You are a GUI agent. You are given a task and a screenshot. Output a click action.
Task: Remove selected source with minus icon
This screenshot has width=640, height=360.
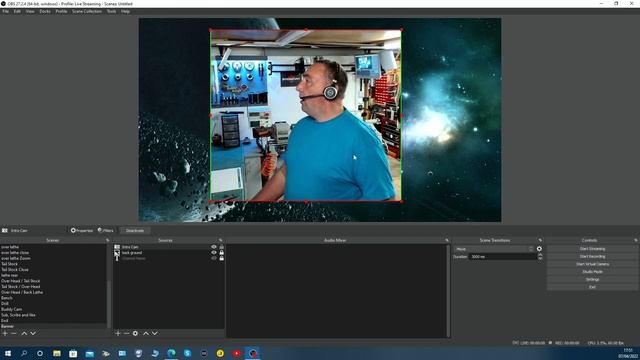pos(127,333)
